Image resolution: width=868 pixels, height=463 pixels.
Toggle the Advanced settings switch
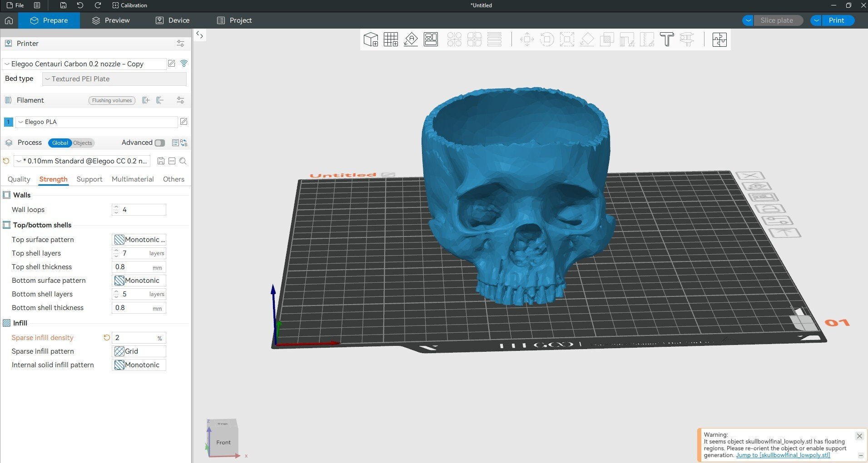tap(159, 143)
